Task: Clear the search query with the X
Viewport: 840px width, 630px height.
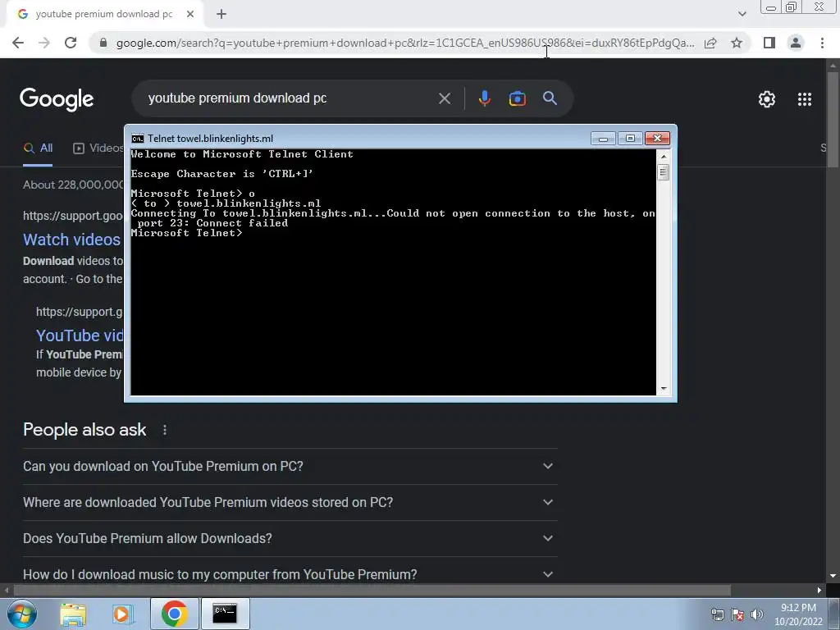Action: [444, 98]
